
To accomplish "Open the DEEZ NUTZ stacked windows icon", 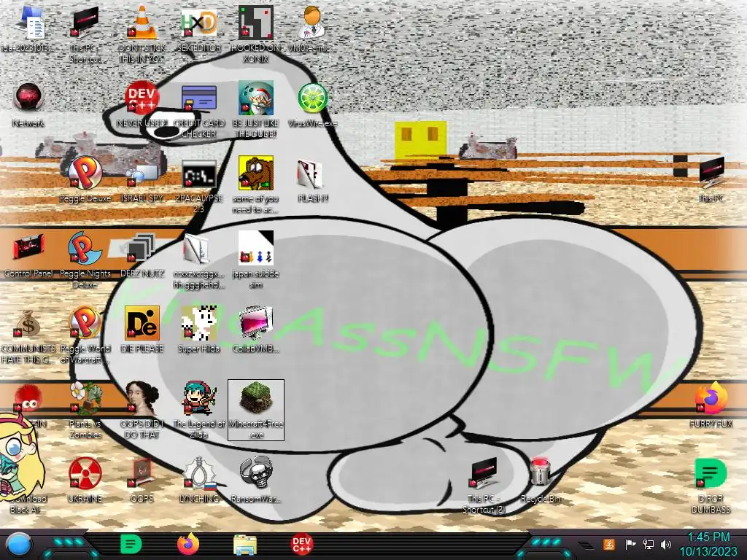I will click(x=142, y=255).
